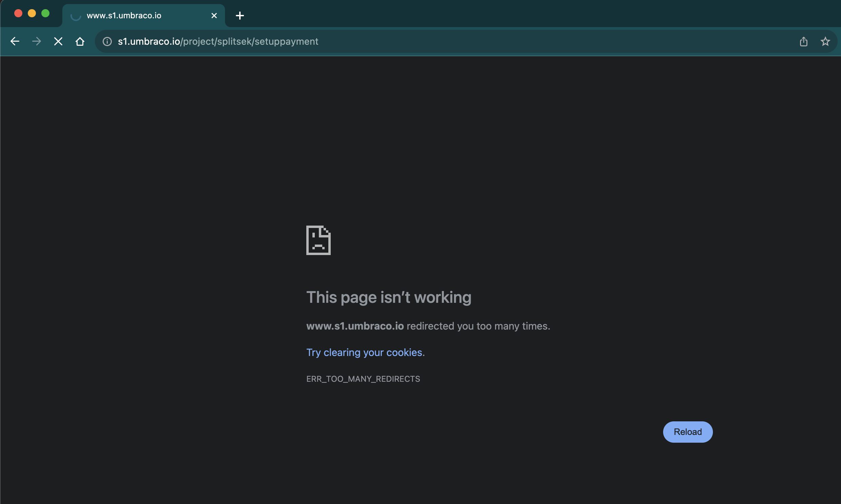
Task: Click the bold www.s1.umbraco.io text
Action: pos(355,326)
